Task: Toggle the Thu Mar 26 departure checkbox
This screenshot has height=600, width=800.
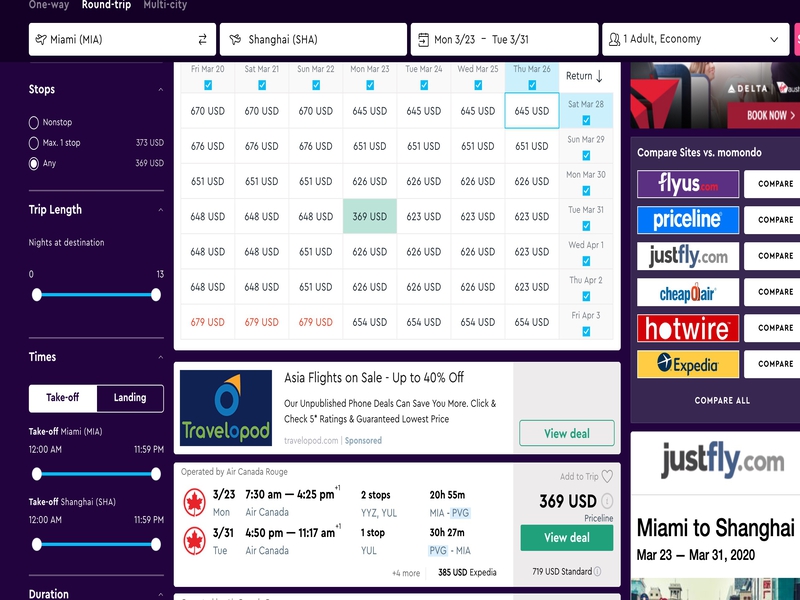Action: coord(532,85)
